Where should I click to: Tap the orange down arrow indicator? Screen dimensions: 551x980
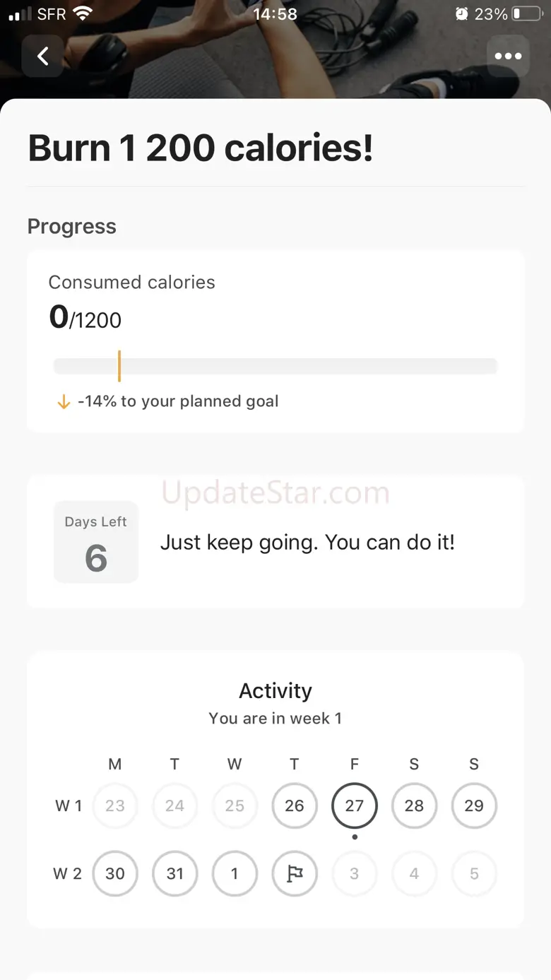pos(64,402)
